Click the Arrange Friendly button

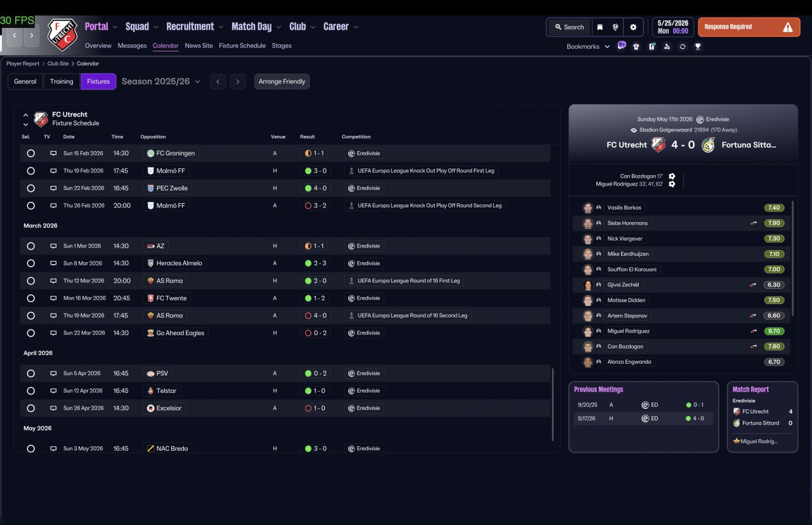pos(282,81)
